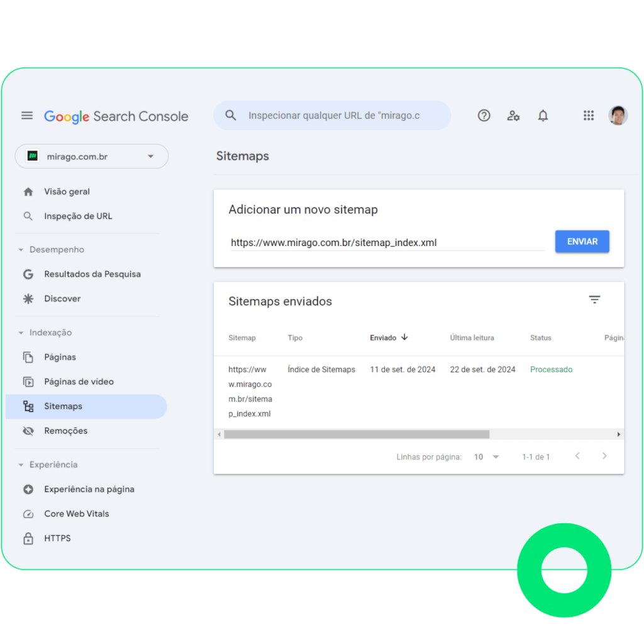Click the Remoções crossed-eye icon
Viewport: 644px width, 644px height.
click(28, 431)
